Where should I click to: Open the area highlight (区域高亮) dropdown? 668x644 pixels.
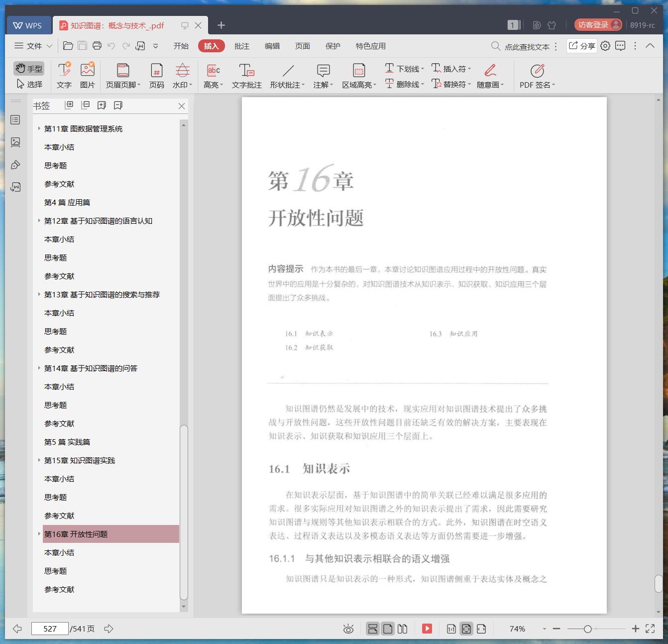359,76
